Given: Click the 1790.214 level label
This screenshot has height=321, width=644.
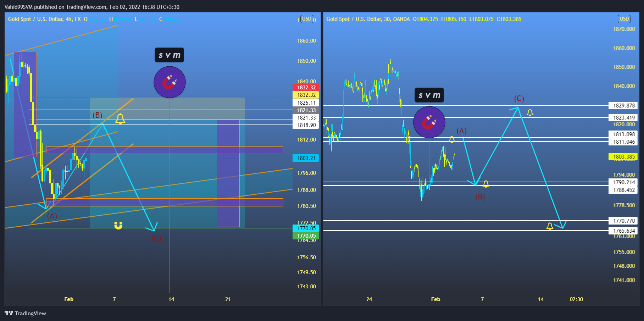Looking at the screenshot, I should 623,182.
